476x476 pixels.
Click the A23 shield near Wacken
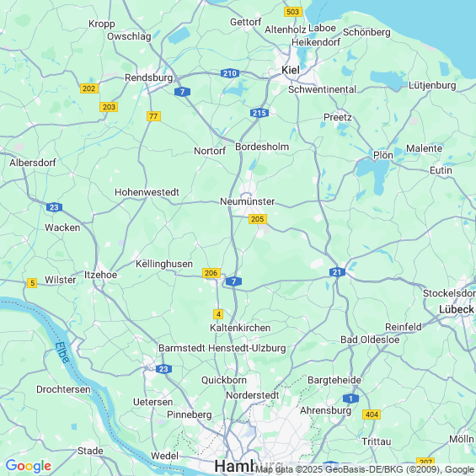pyautogui.click(x=54, y=207)
